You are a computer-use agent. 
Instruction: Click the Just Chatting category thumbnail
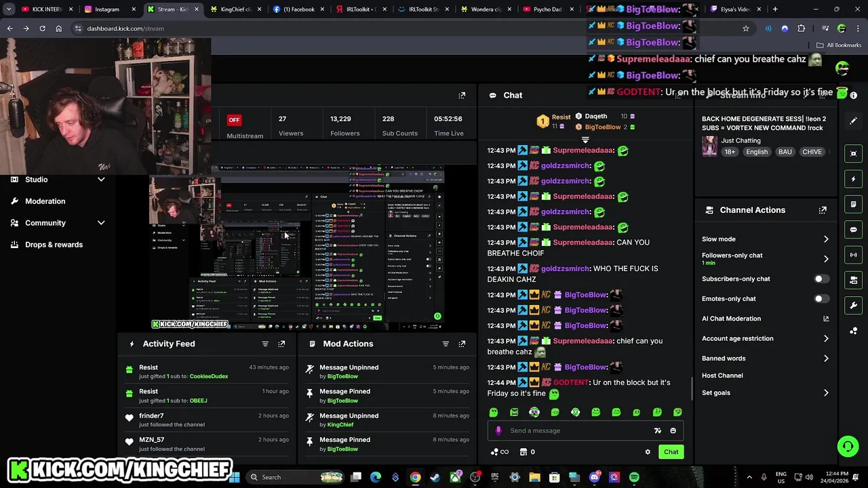[x=709, y=146]
